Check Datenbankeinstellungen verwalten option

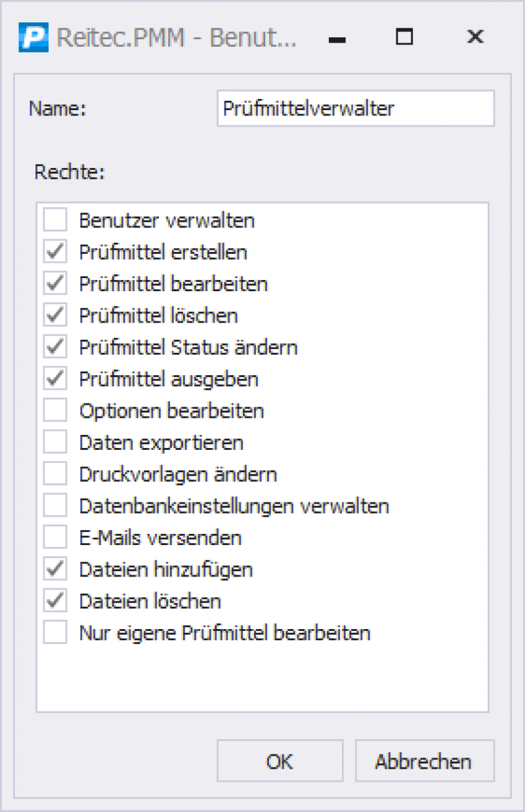55,506
